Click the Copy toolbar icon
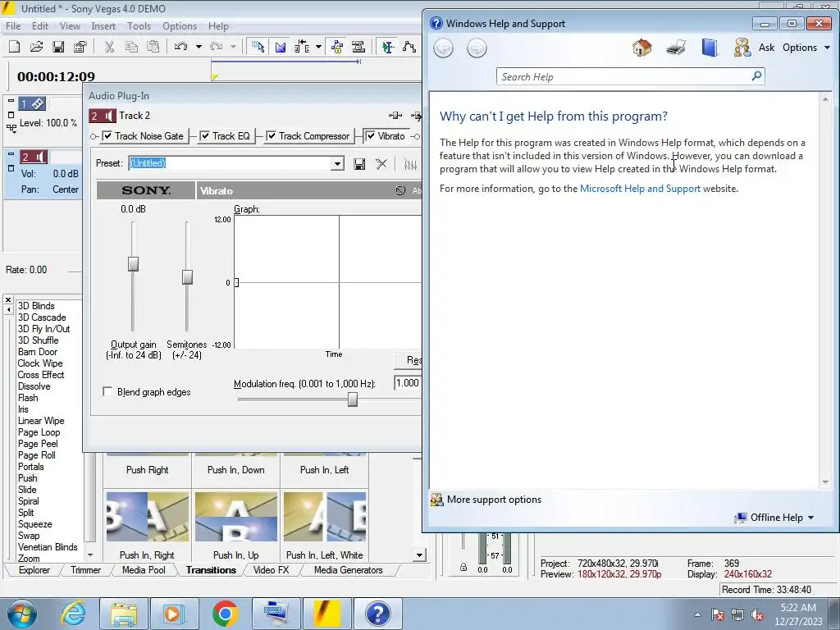Viewport: 840px width, 630px height. click(131, 47)
